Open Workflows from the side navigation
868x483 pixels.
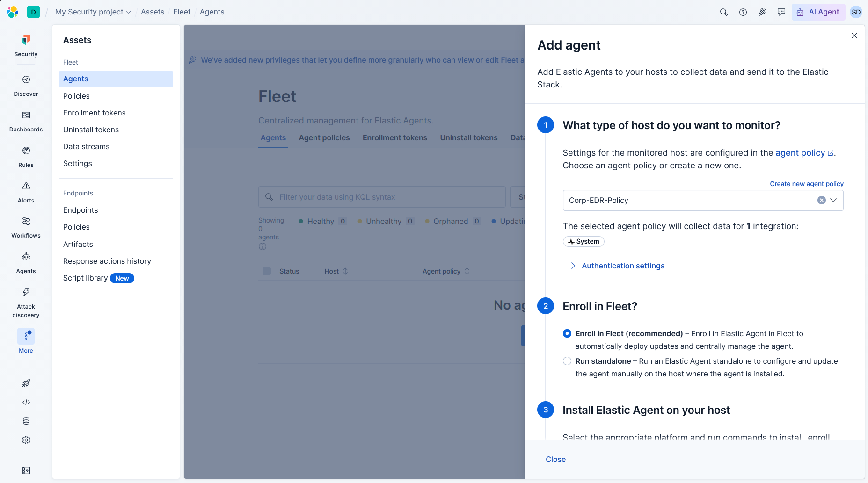point(26,227)
